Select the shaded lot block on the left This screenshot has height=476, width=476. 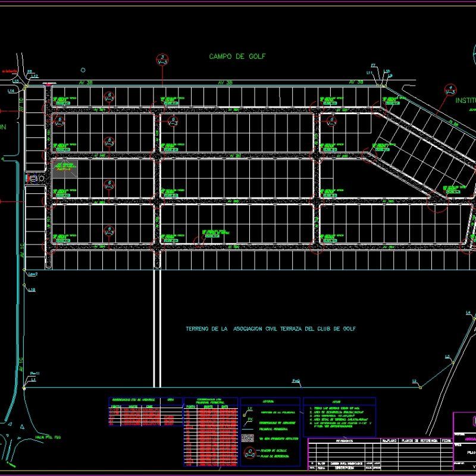click(x=64, y=168)
